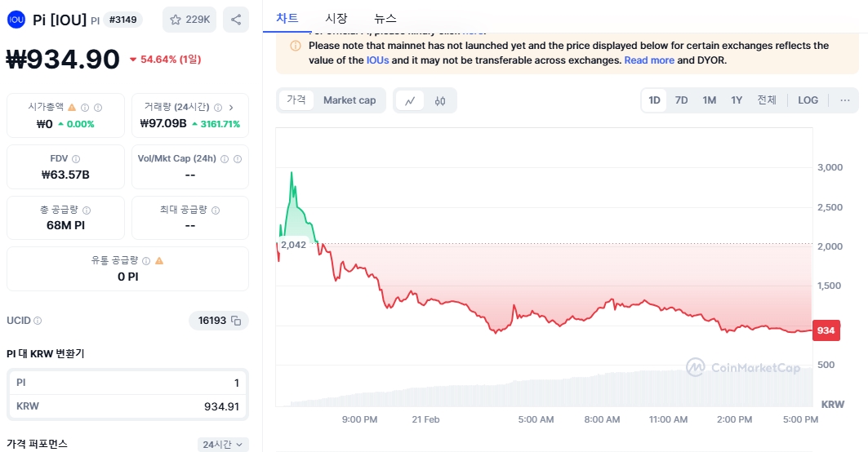Image resolution: width=868 pixels, height=452 pixels.
Task: Click the 5:00 PM time axis label
Action: pos(800,419)
